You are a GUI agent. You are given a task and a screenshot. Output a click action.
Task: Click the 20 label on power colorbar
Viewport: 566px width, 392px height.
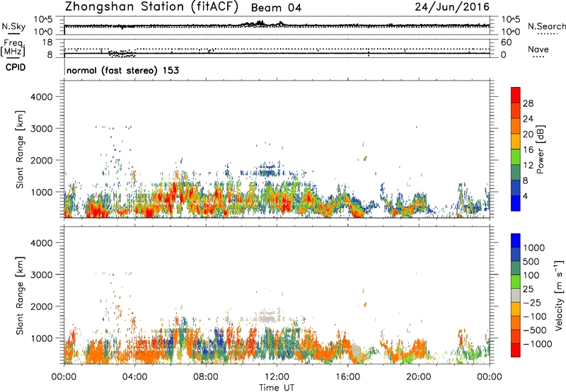point(528,134)
